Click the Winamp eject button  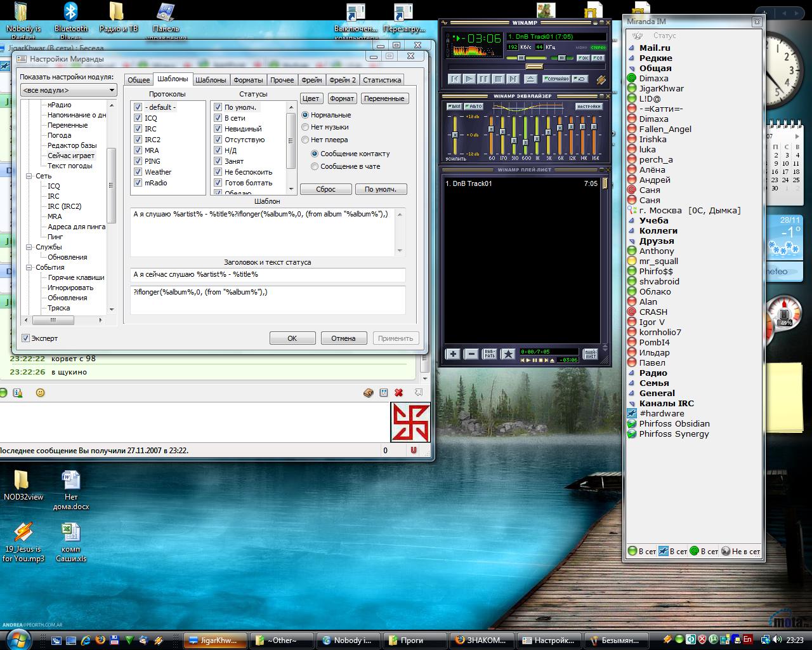[531, 79]
